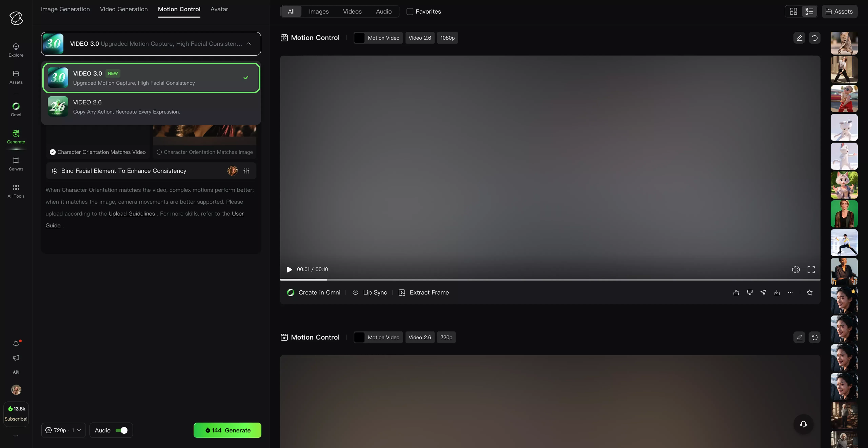Regenerate the 1080p Motion Control video

(x=814, y=38)
